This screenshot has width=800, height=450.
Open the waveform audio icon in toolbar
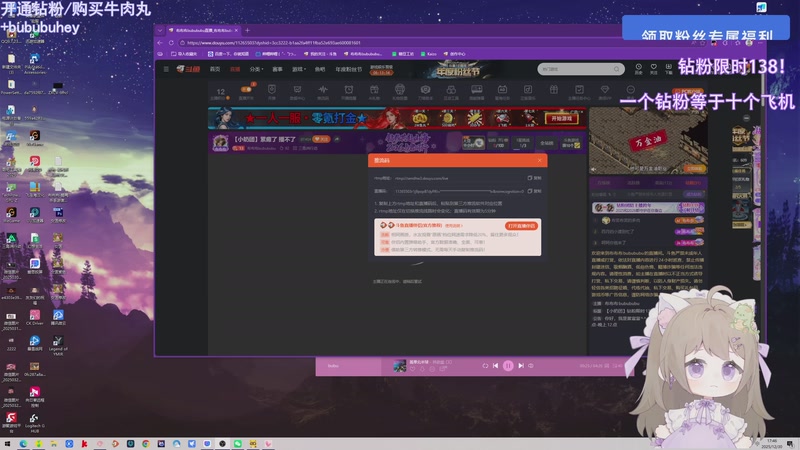(323, 91)
